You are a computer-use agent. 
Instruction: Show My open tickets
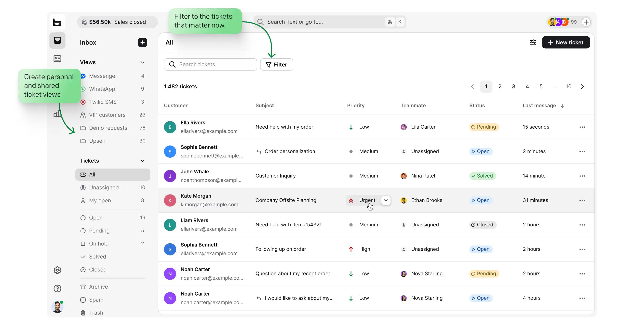(113, 201)
